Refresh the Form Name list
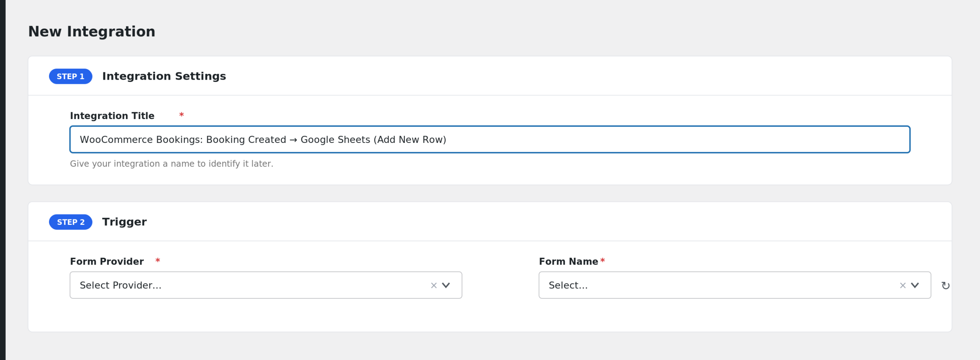Image resolution: width=980 pixels, height=360 pixels. point(946,286)
